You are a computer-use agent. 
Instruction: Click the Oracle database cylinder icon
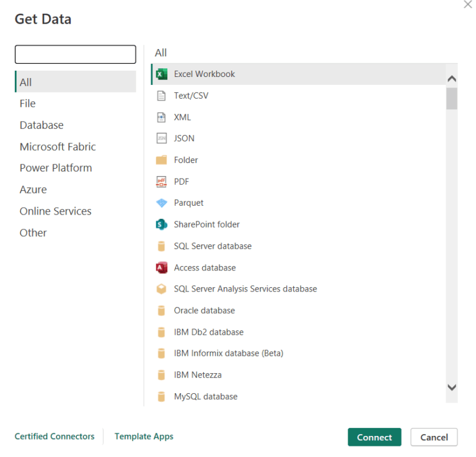click(162, 311)
